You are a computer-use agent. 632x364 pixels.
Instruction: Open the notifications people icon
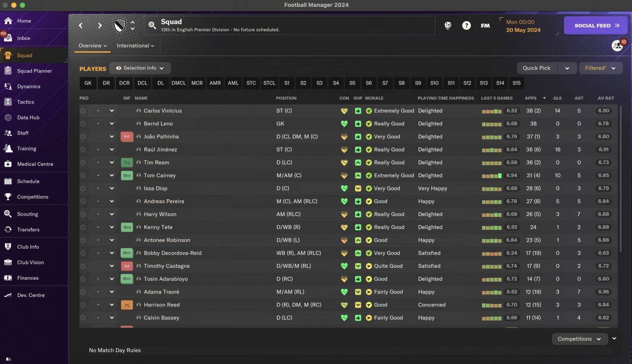[617, 45]
